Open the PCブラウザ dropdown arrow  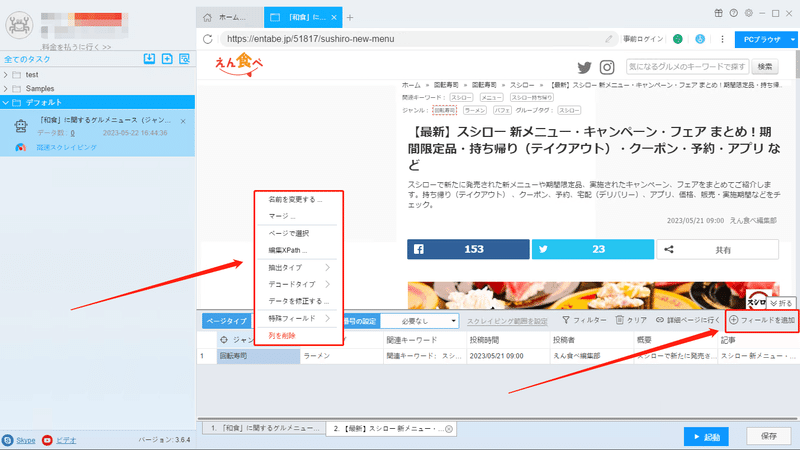pyautogui.click(x=792, y=39)
